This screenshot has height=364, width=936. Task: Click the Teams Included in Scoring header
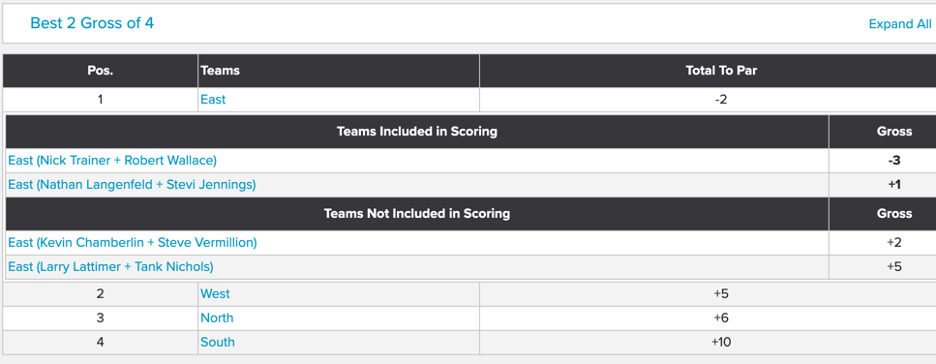417,131
